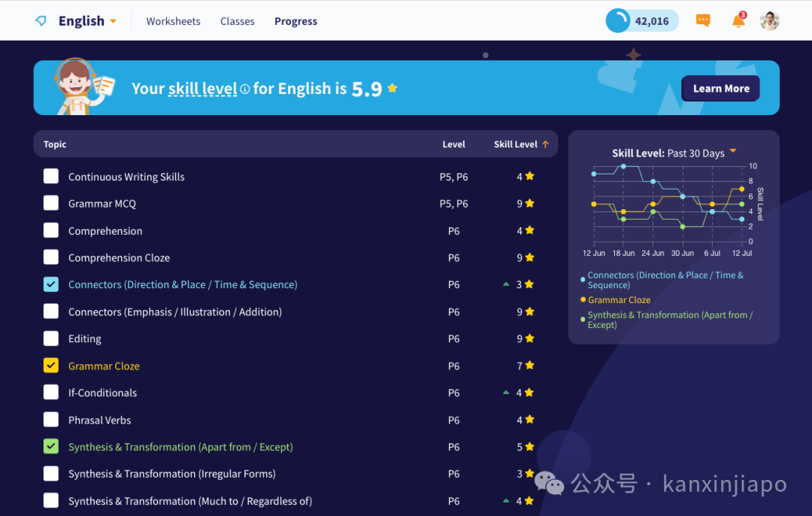
Task: Open the Past 30 Days dropdown arrow
Action: pyautogui.click(x=733, y=150)
